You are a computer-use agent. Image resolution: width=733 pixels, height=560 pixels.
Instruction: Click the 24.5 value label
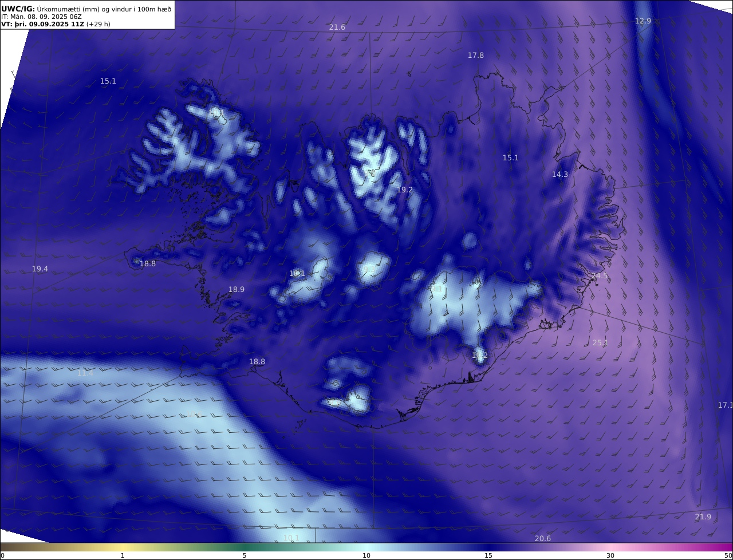pos(599,275)
